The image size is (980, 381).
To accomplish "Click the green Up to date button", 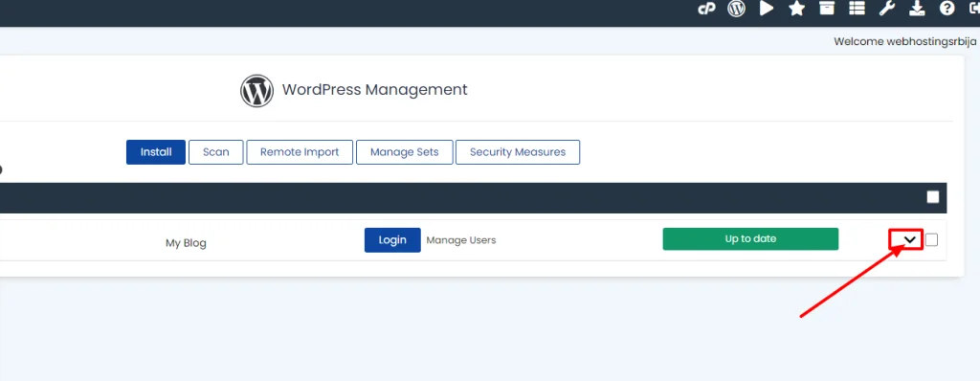I will (750, 239).
